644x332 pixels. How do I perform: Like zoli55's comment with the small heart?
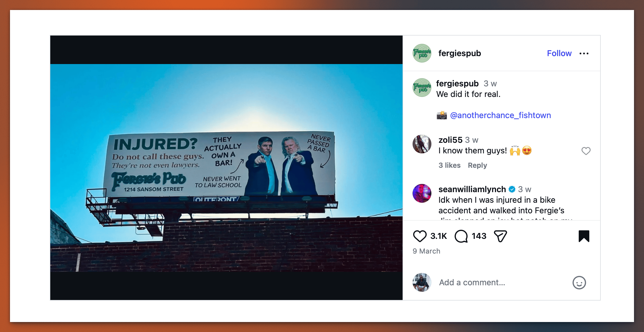586,151
